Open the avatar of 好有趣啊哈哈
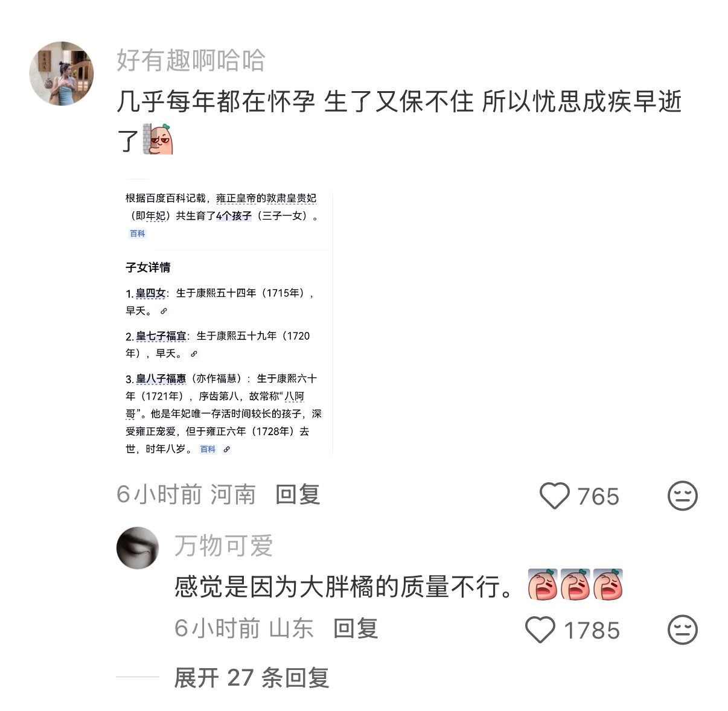Screen dimensions: 728x711 pos(62,74)
